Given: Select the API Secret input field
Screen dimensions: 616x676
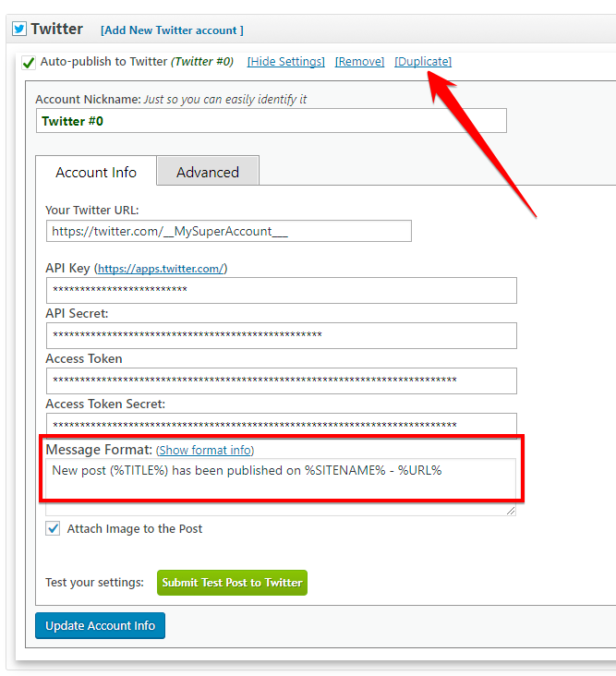Looking at the screenshot, I should (x=282, y=335).
